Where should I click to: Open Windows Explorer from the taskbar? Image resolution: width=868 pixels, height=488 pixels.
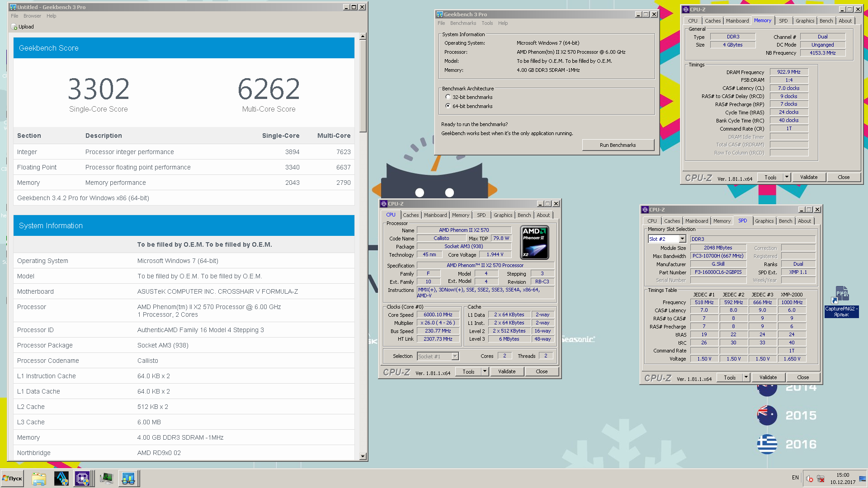tap(39, 479)
